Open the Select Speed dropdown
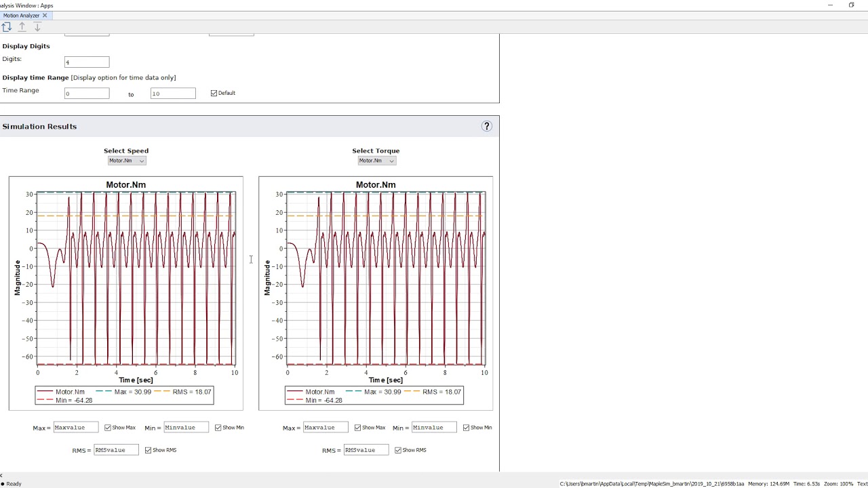Image resolution: width=868 pixels, height=488 pixels. point(127,161)
